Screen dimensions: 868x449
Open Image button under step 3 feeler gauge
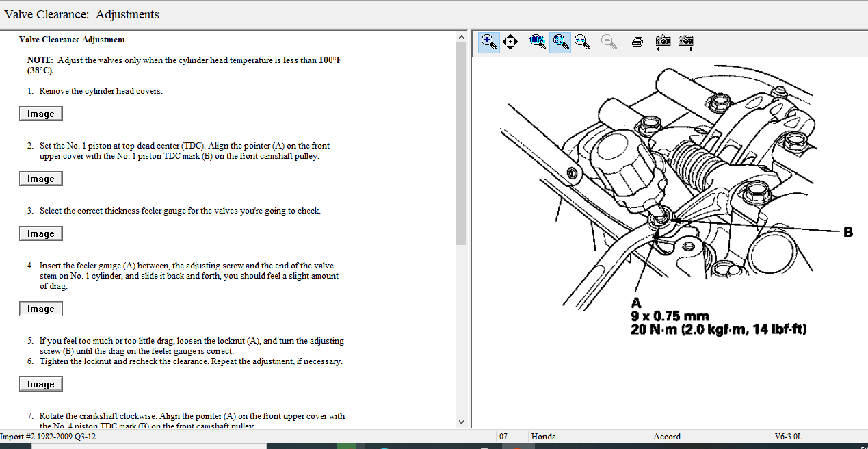pyautogui.click(x=41, y=233)
